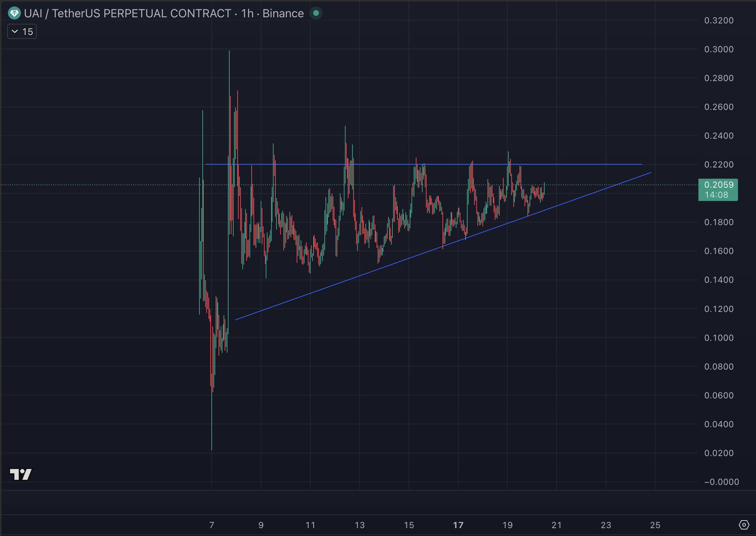The image size is (756, 536).
Task: Expand the indicators legend chevron
Action: (15, 32)
